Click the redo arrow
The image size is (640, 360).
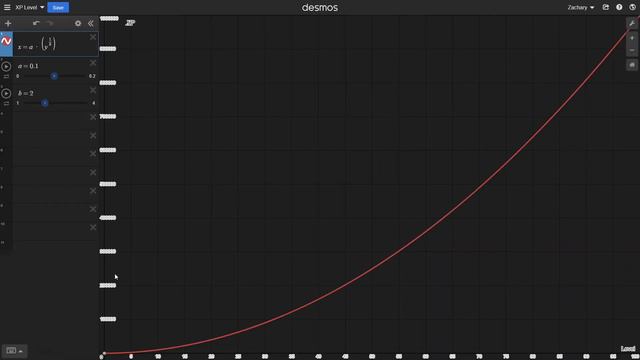point(50,24)
